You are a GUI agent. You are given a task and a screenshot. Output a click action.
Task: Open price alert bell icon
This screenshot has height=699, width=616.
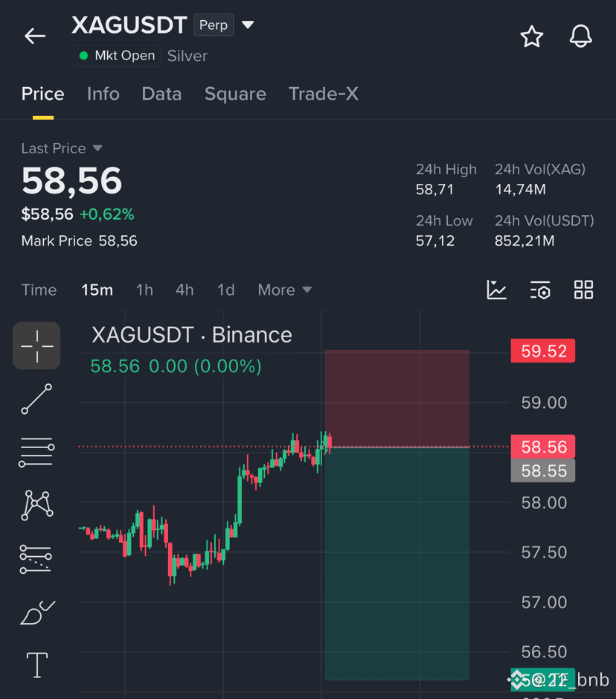pyautogui.click(x=581, y=36)
